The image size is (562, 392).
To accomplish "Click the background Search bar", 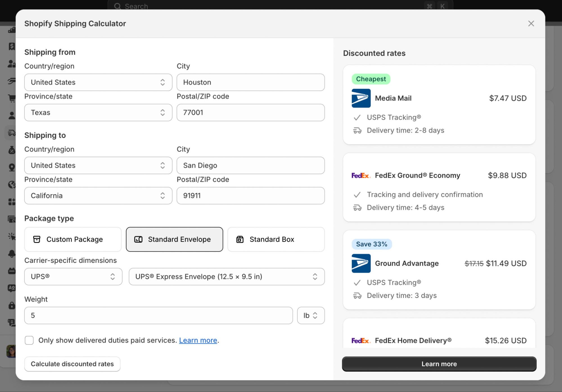I will click(x=280, y=6).
